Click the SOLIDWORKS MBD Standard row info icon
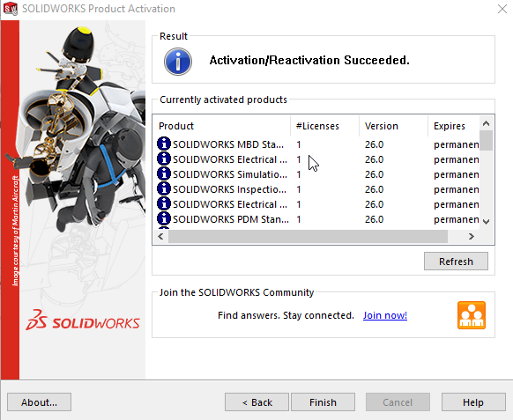This screenshot has height=420, width=513. 164,144
